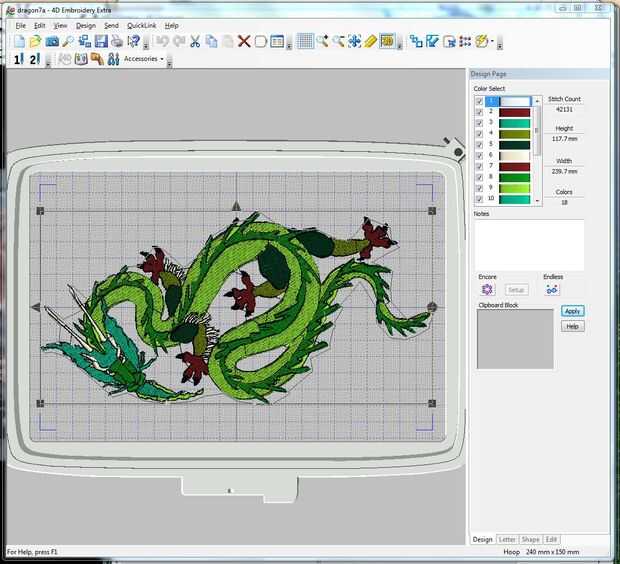The image size is (620, 564).
Task: Uncheck the checkbox for color 7
Action: pos(479,167)
